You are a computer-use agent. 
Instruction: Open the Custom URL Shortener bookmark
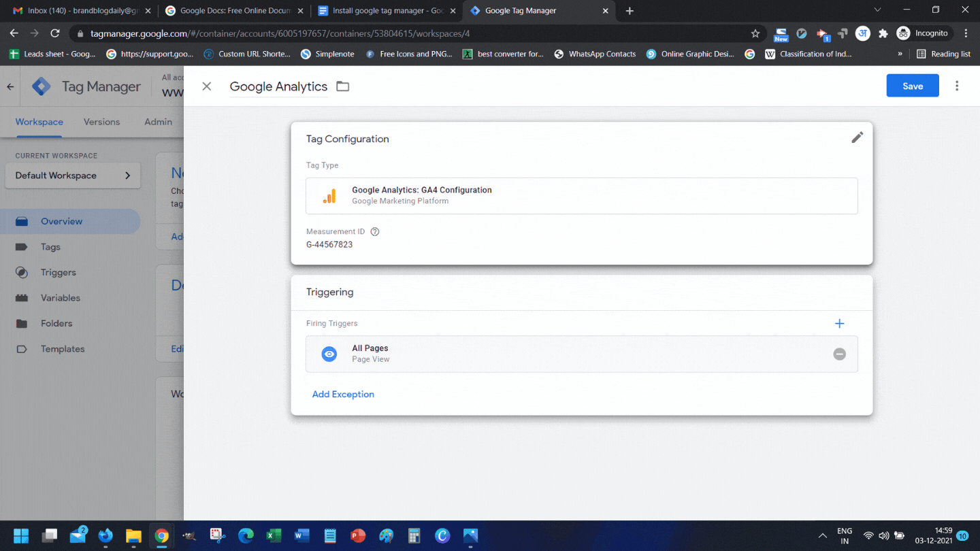pos(247,54)
